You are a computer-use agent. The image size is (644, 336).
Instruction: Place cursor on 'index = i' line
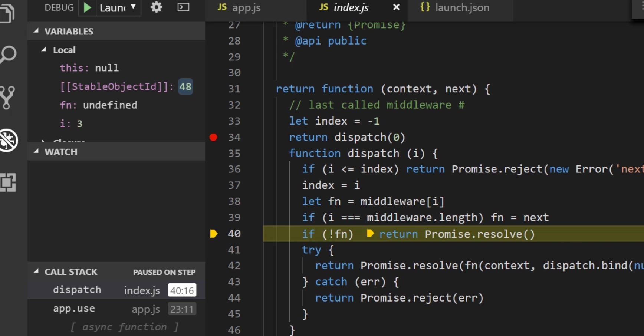pos(331,185)
